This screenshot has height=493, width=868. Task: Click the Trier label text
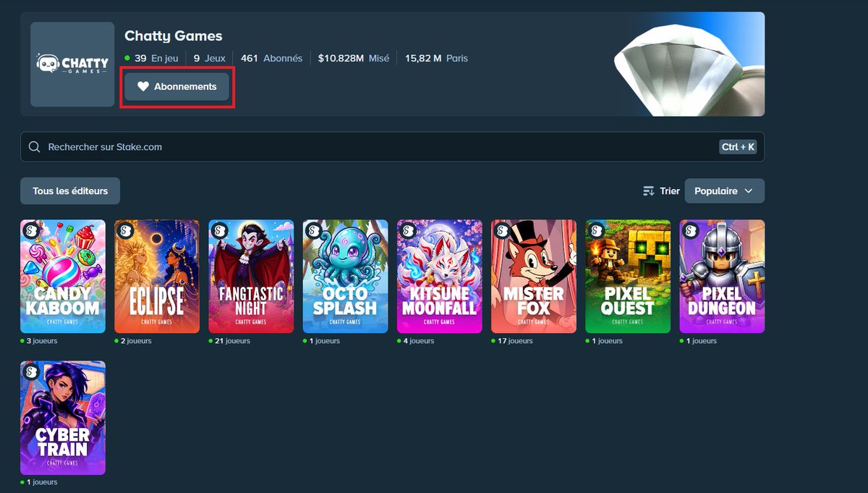[670, 191]
